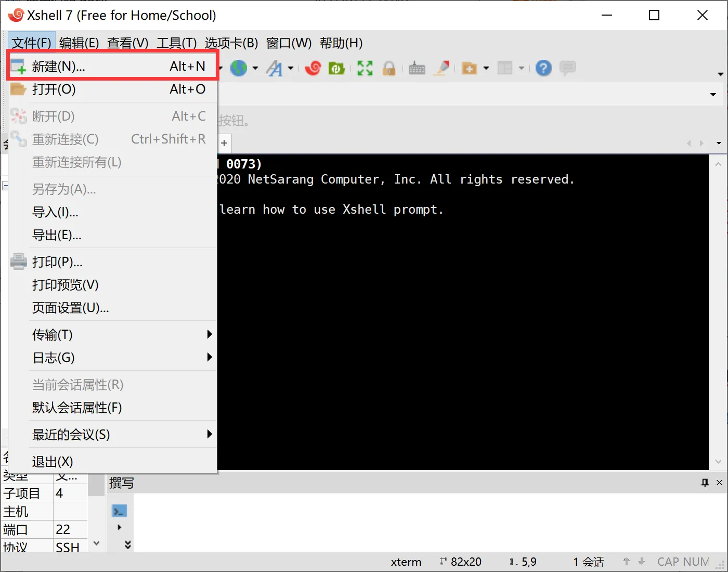Click properties panel scroll down arrow

[96, 543]
